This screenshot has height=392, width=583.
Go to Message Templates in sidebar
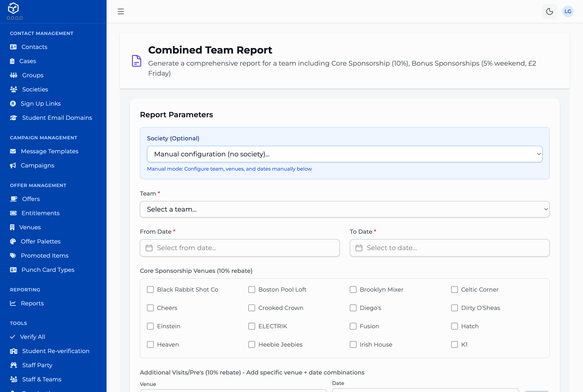click(x=50, y=151)
